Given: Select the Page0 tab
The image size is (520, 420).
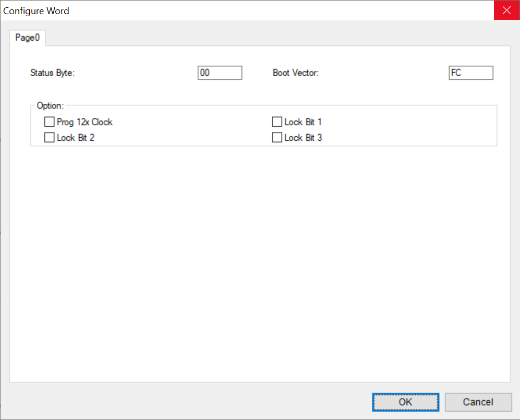Looking at the screenshot, I should click(x=27, y=38).
